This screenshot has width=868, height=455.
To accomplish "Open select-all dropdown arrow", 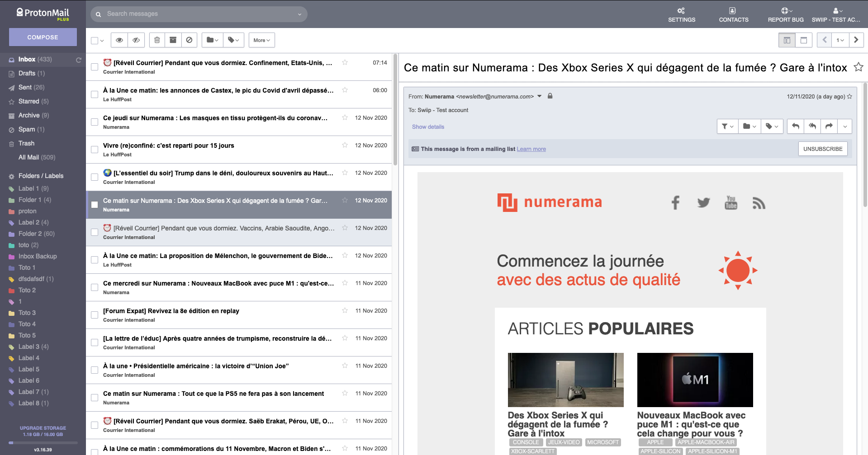I will pos(102,41).
